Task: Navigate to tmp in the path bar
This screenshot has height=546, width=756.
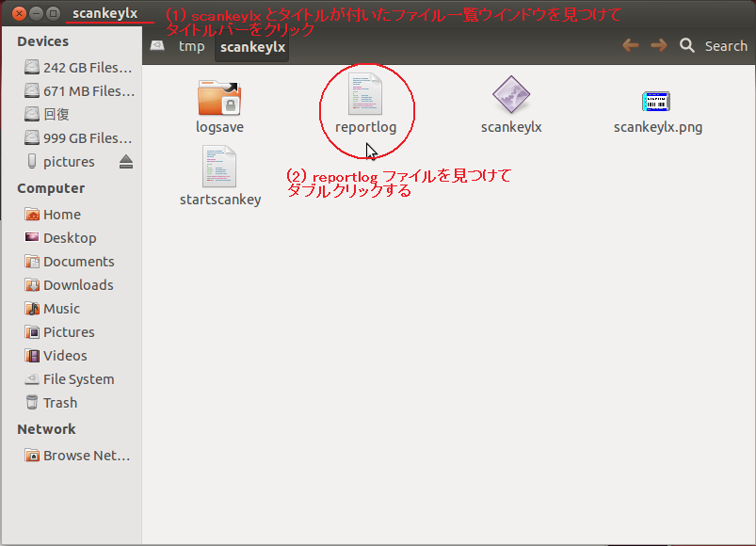Action: tap(192, 46)
